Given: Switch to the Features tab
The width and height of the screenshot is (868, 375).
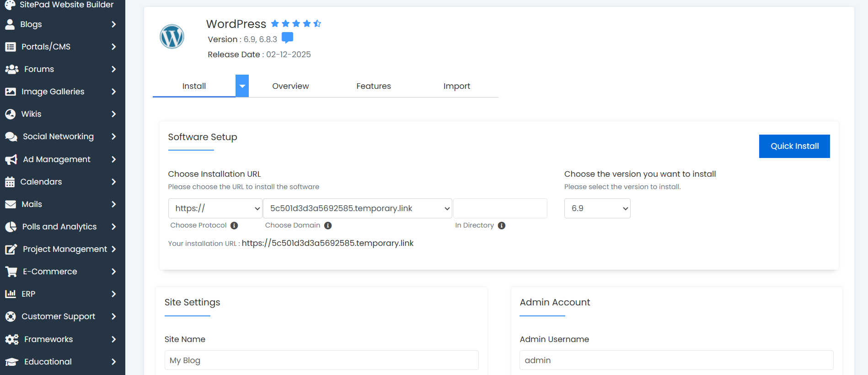Looking at the screenshot, I should (x=374, y=86).
